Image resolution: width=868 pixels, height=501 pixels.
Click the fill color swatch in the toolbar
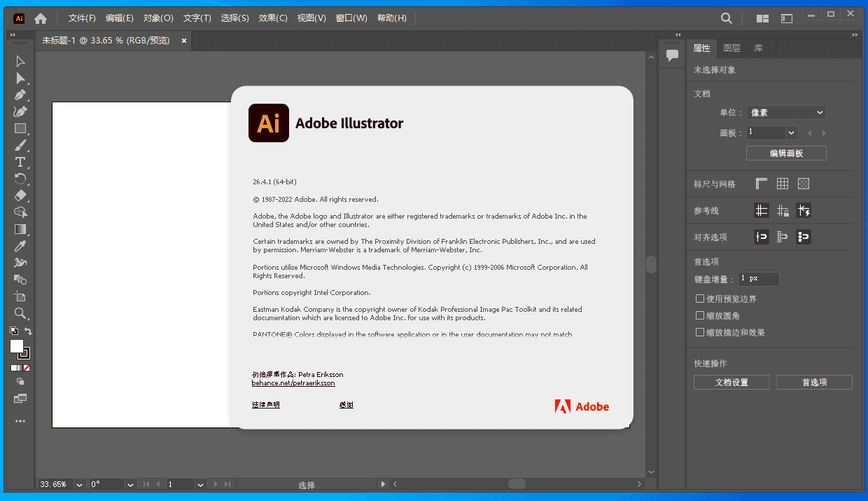[18, 345]
